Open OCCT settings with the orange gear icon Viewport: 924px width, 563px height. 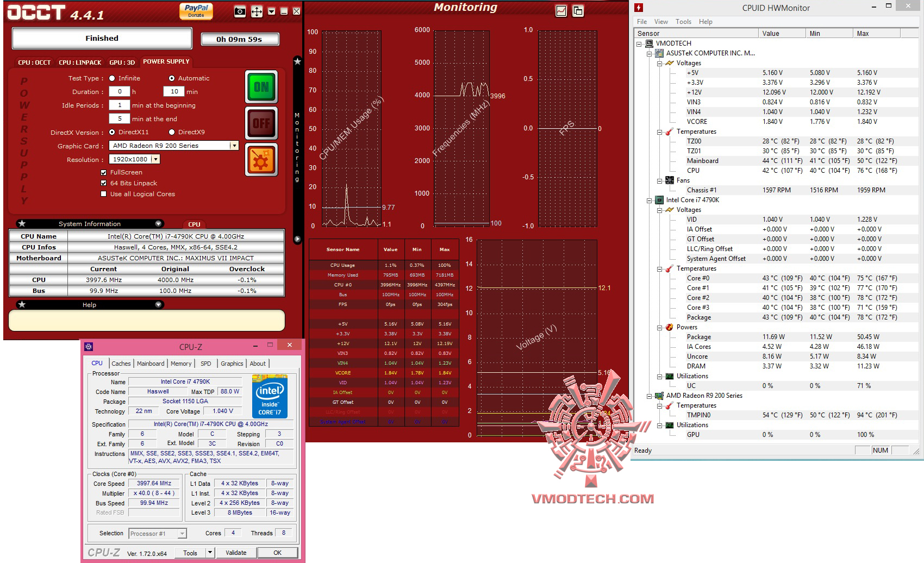pyautogui.click(x=261, y=160)
